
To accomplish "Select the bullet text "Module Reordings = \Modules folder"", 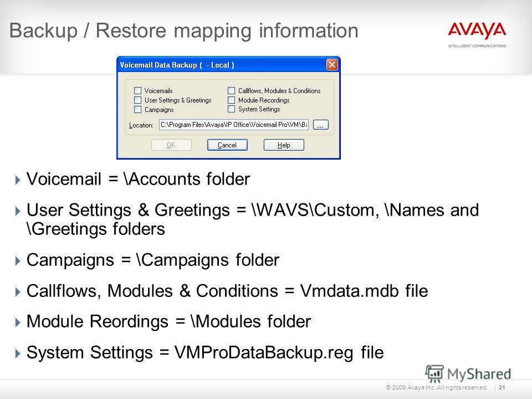I will tap(168, 321).
